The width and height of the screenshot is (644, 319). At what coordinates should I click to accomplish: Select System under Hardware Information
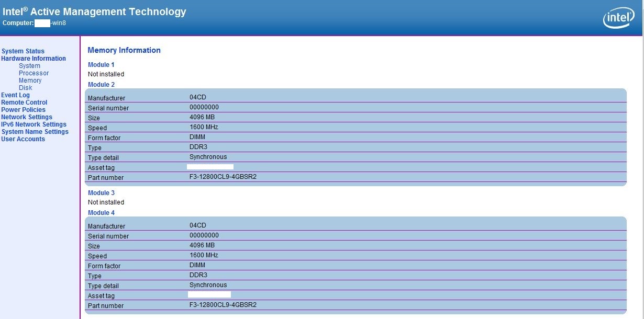(29, 66)
